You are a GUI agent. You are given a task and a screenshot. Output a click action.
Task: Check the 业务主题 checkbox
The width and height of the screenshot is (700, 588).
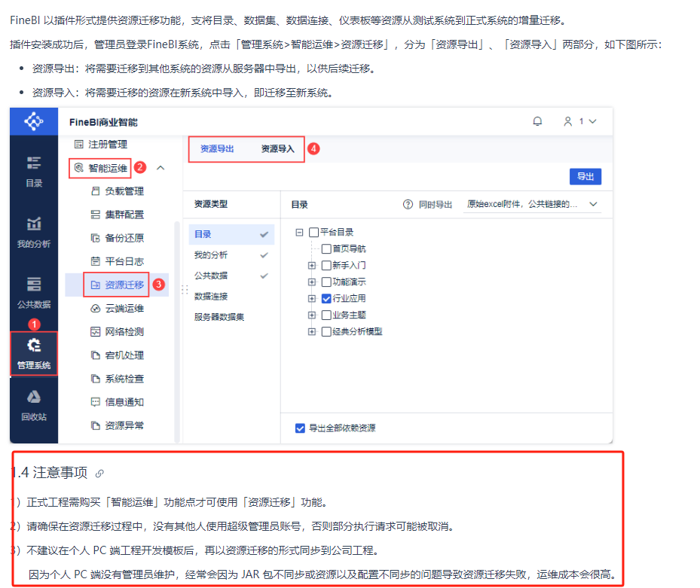(326, 315)
